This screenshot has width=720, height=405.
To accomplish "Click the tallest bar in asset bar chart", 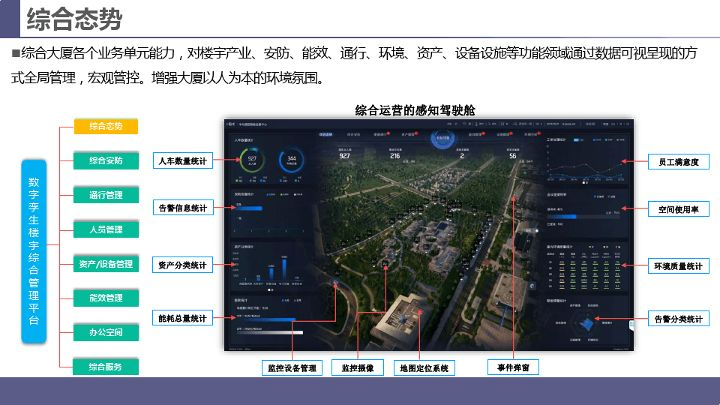I will (x=284, y=270).
